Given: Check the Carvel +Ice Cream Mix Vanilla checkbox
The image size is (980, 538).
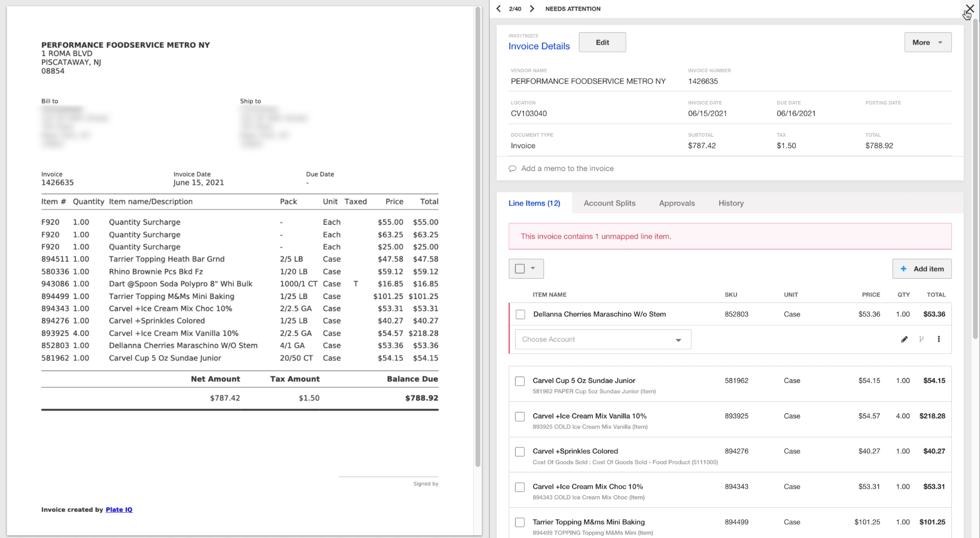Looking at the screenshot, I should click(520, 417).
